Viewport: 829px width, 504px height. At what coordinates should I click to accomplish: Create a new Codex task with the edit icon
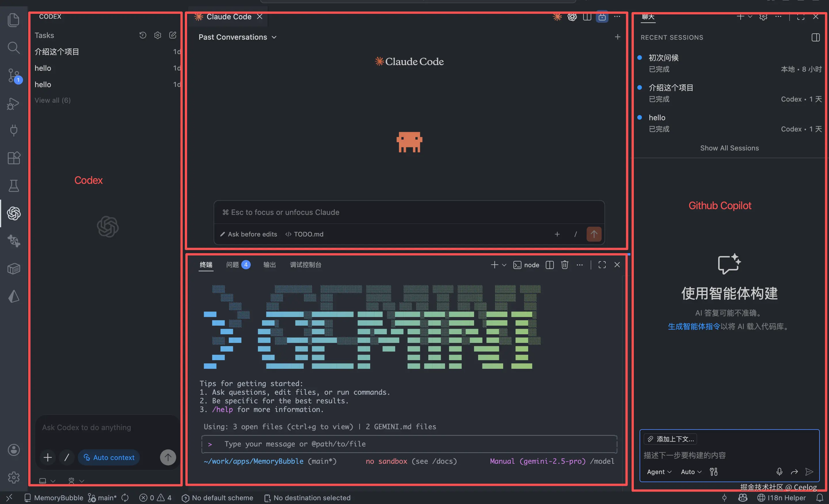tap(173, 35)
